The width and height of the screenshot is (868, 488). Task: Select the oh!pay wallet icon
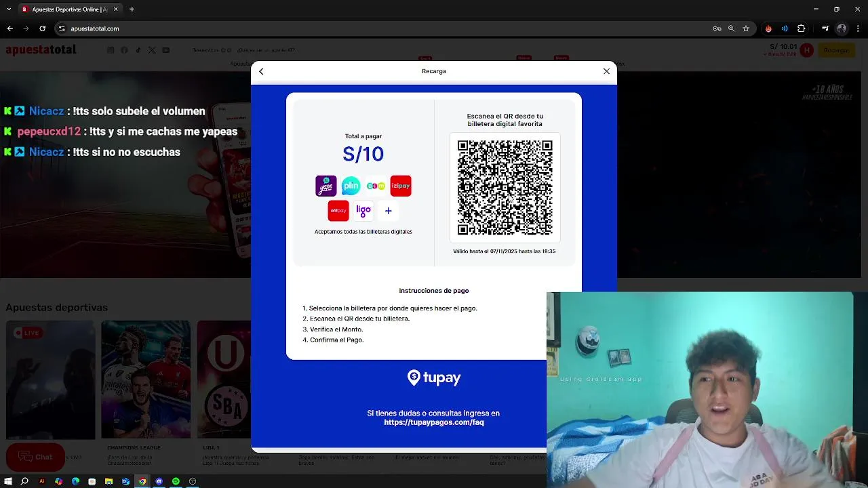[338, 211]
